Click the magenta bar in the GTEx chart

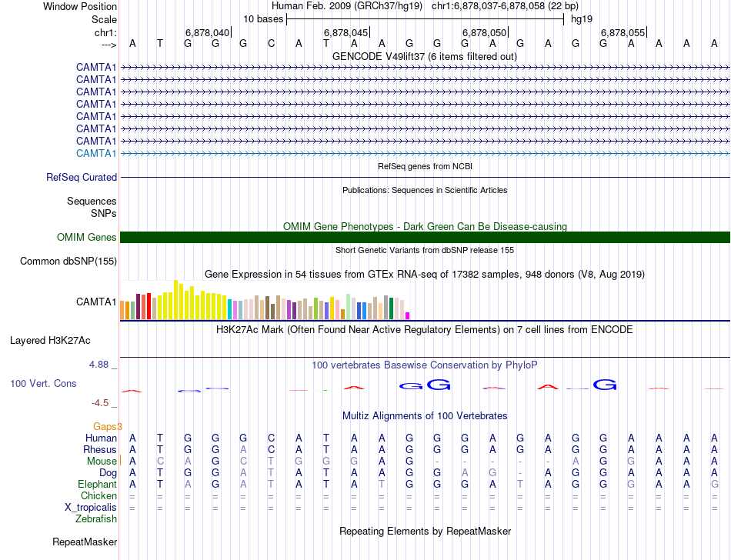[x=407, y=315]
